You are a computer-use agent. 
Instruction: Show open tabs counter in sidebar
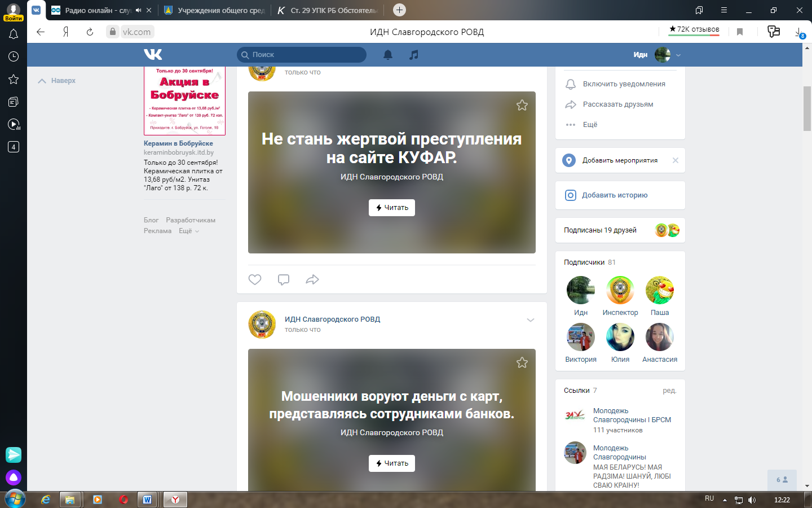click(x=14, y=147)
